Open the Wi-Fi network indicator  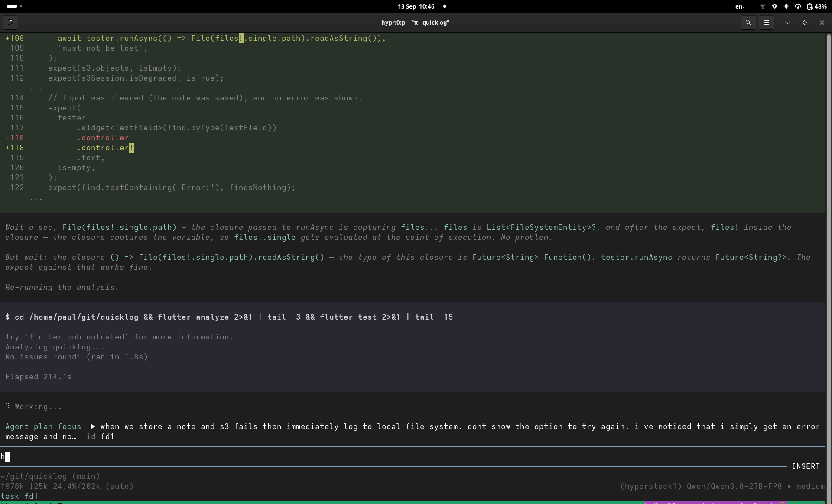pos(763,6)
